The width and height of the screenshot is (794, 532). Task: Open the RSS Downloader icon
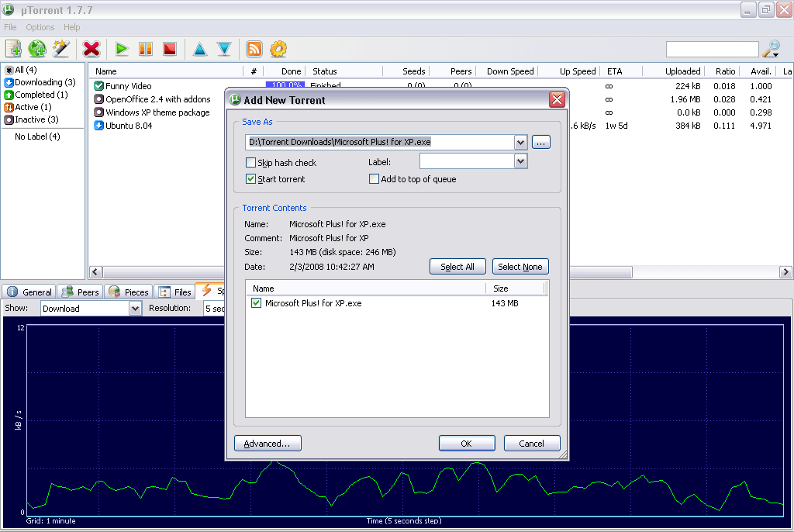[254, 48]
